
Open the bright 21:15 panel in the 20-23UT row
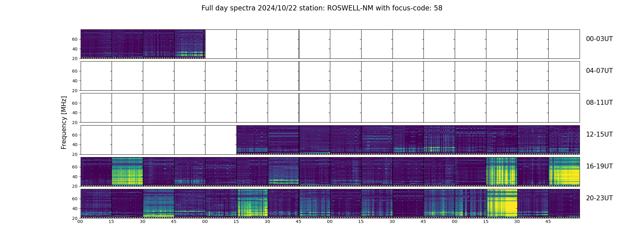coord(252,204)
